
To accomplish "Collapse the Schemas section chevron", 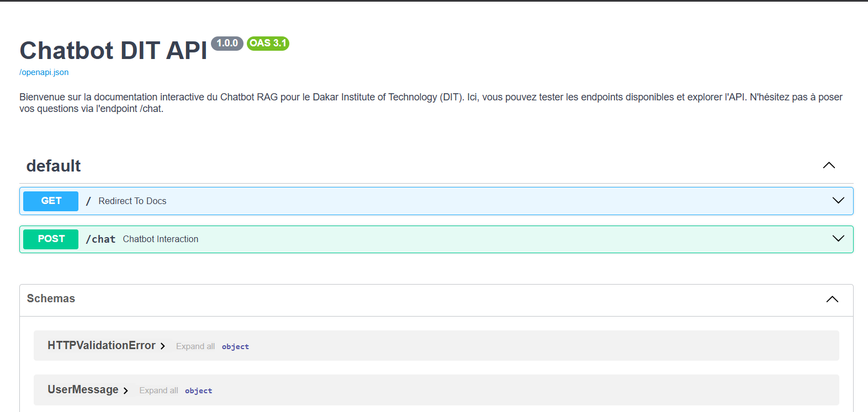I will (x=832, y=299).
